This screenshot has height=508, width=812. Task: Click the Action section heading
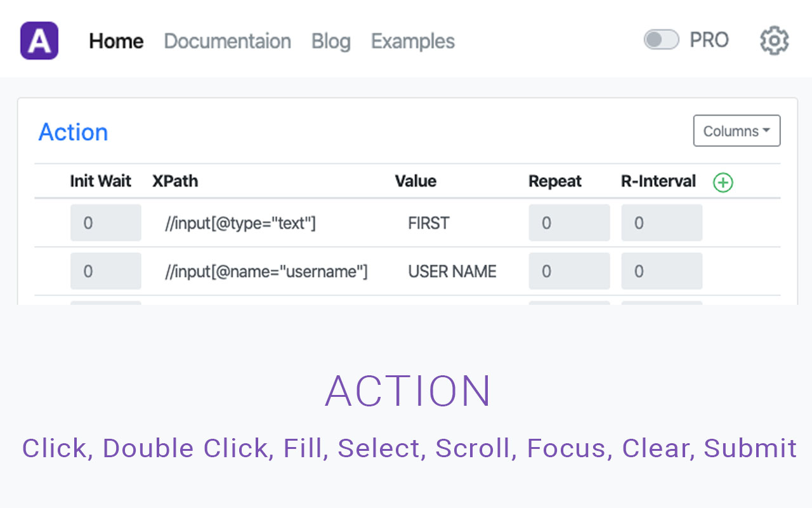click(73, 132)
